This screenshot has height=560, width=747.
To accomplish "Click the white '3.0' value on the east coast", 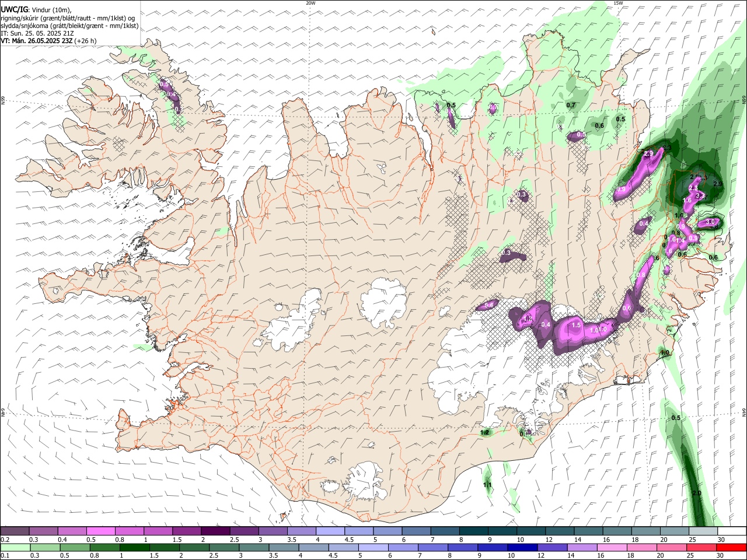I will tap(710, 222).
